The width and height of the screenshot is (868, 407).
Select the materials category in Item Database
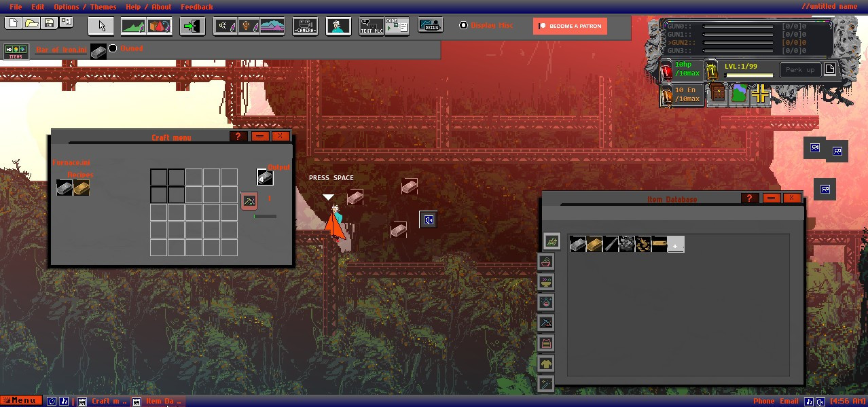pyautogui.click(x=551, y=241)
